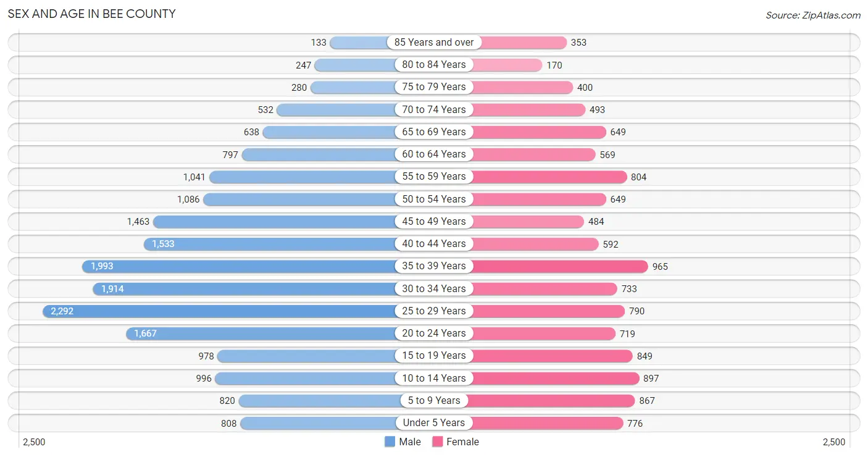Image resolution: width=868 pixels, height=457 pixels.
Task: Click the chart title Sex and Age in Bee County
Action: (91, 14)
